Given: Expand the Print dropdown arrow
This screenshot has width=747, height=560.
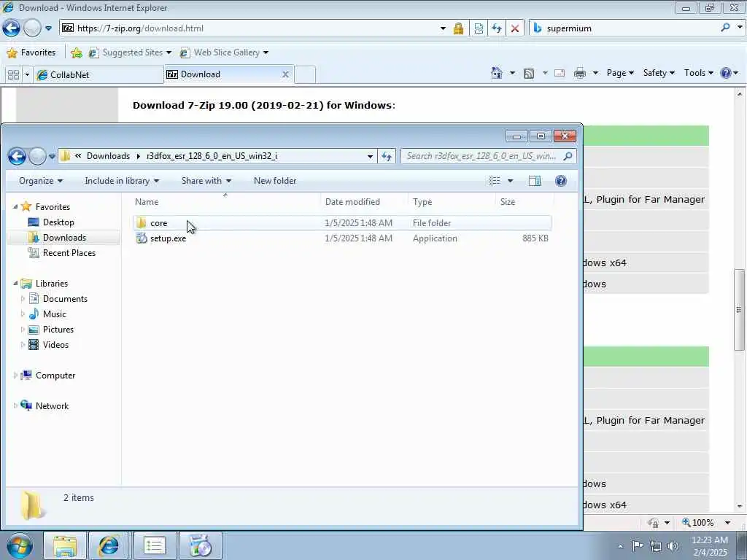Looking at the screenshot, I should 595,74.
